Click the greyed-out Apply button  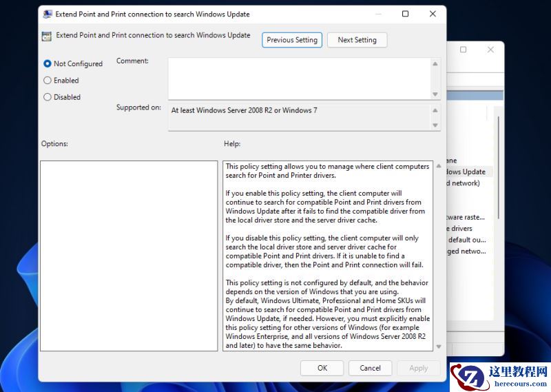(x=418, y=368)
